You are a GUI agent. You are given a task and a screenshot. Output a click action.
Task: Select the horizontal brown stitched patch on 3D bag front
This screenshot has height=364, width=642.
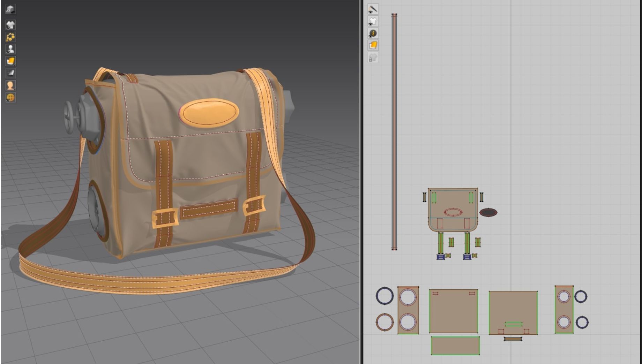click(209, 209)
